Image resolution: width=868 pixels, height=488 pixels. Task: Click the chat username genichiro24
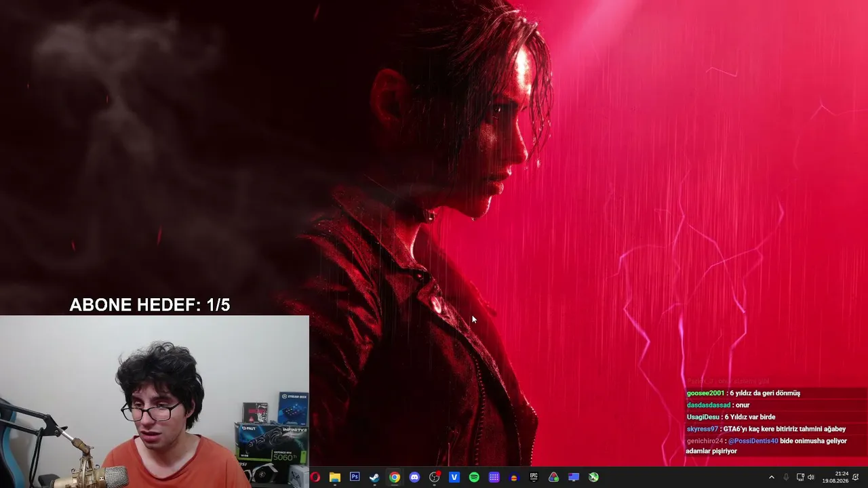pyautogui.click(x=705, y=441)
